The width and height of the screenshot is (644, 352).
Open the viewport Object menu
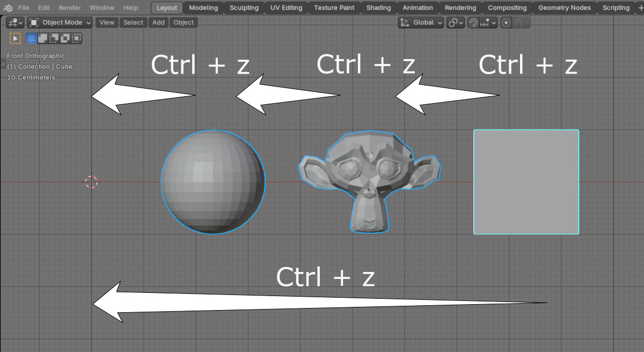(184, 23)
